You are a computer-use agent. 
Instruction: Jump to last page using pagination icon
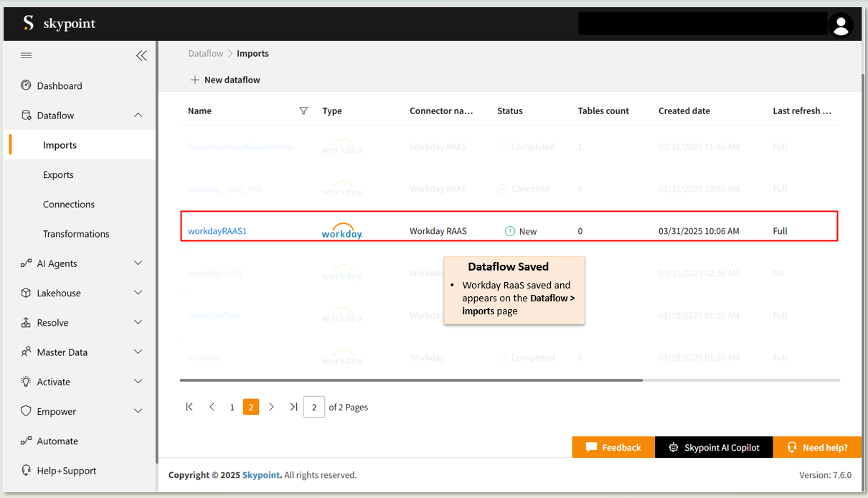(x=293, y=407)
